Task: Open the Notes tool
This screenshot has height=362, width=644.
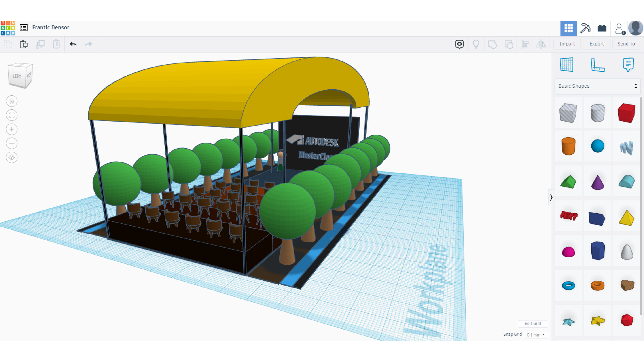Action: [x=628, y=65]
